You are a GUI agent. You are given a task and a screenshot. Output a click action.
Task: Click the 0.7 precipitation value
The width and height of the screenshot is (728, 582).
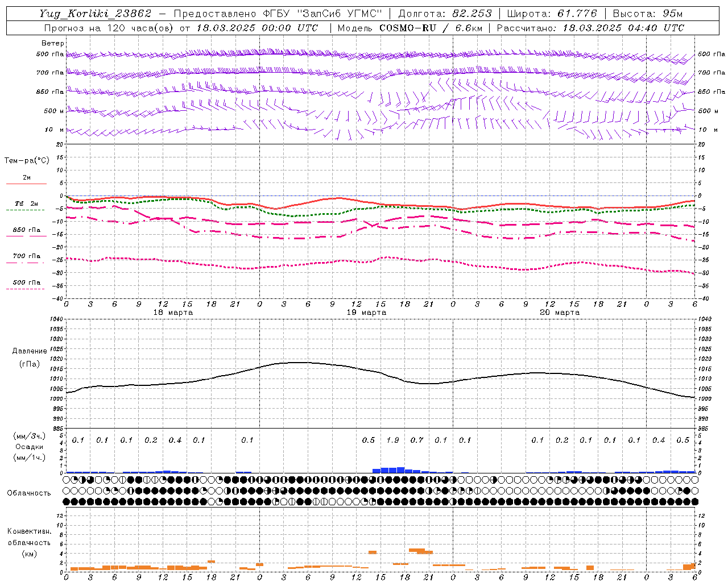coord(417,440)
